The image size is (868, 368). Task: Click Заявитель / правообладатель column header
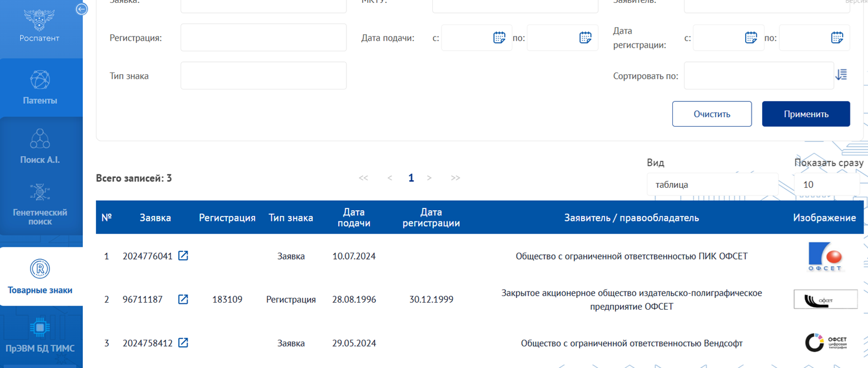tap(632, 218)
